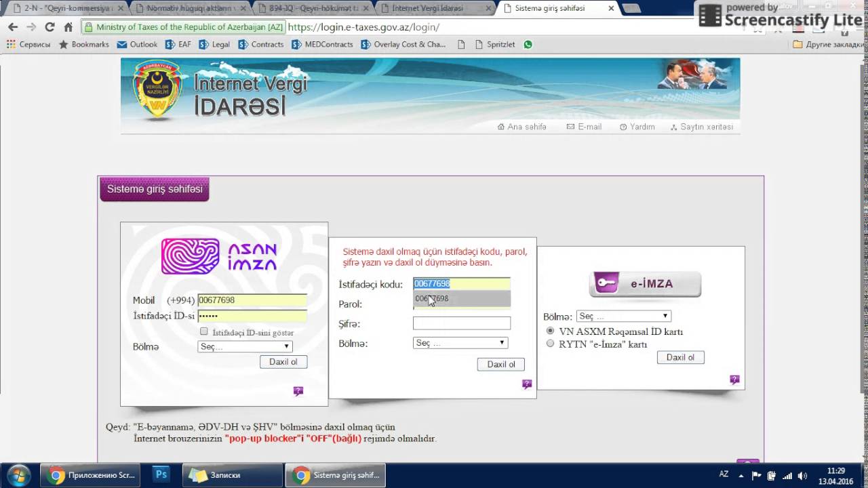The image size is (868, 488).
Task: Switch to Приложению Scr... Chrome taskbar item
Action: [x=90, y=475]
